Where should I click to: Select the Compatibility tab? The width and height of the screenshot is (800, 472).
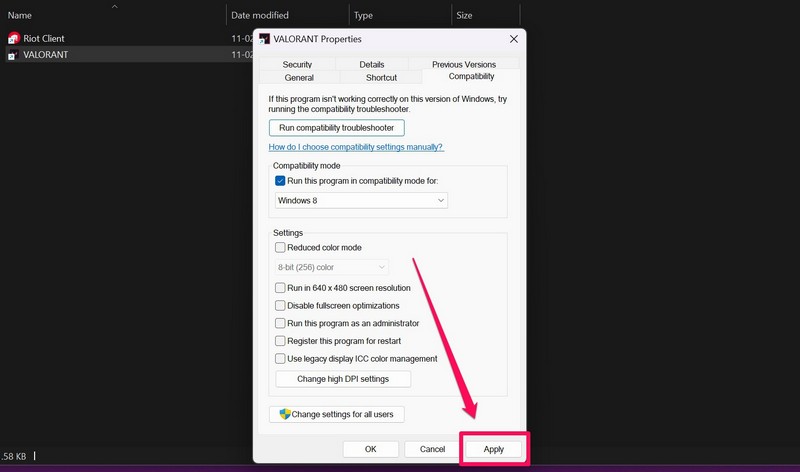[x=471, y=77]
